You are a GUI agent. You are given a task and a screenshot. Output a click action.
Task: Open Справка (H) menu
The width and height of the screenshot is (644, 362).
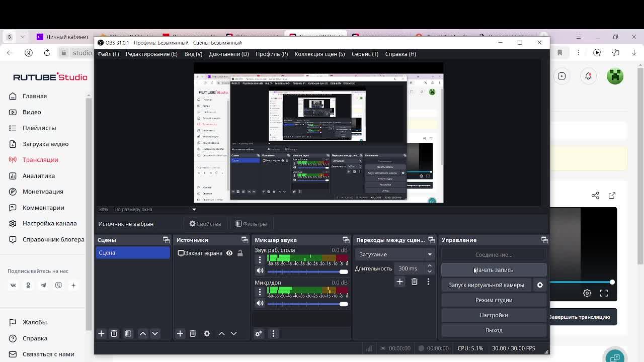[400, 54]
